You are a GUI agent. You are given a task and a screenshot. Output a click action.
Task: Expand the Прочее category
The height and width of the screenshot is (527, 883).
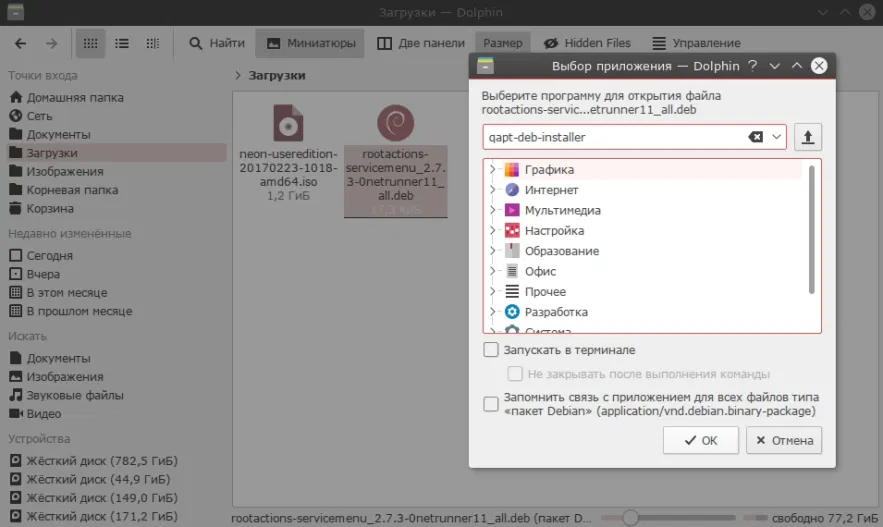[x=493, y=291]
